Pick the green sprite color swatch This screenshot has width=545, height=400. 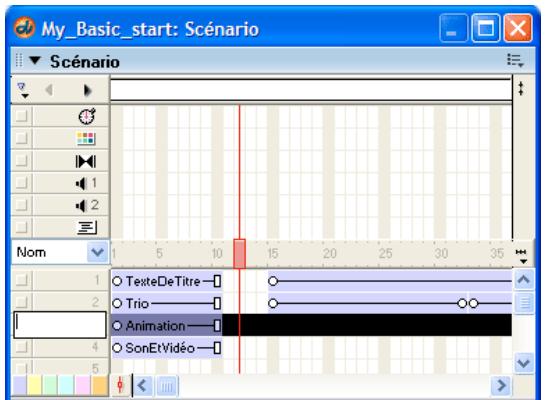pos(51,385)
